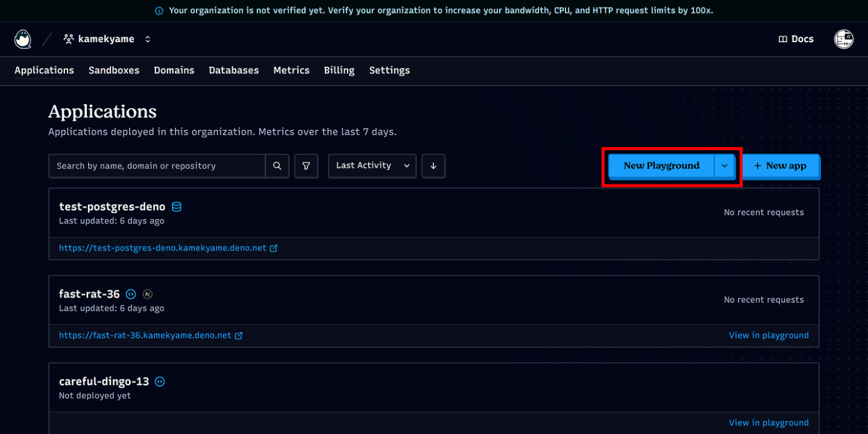The image size is (868, 434).
Task: Toggle sort direction arrow button
Action: point(433,166)
